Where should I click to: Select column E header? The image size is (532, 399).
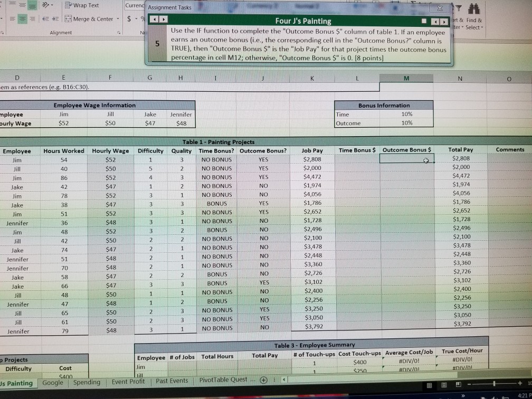click(63, 78)
